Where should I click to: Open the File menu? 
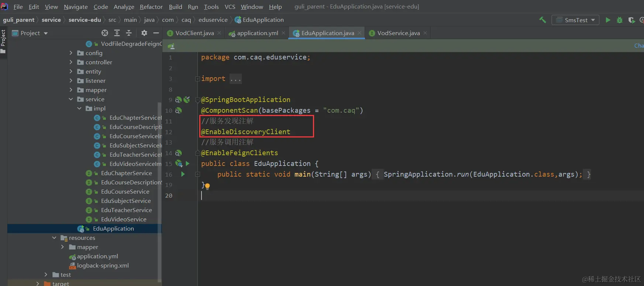click(x=18, y=7)
